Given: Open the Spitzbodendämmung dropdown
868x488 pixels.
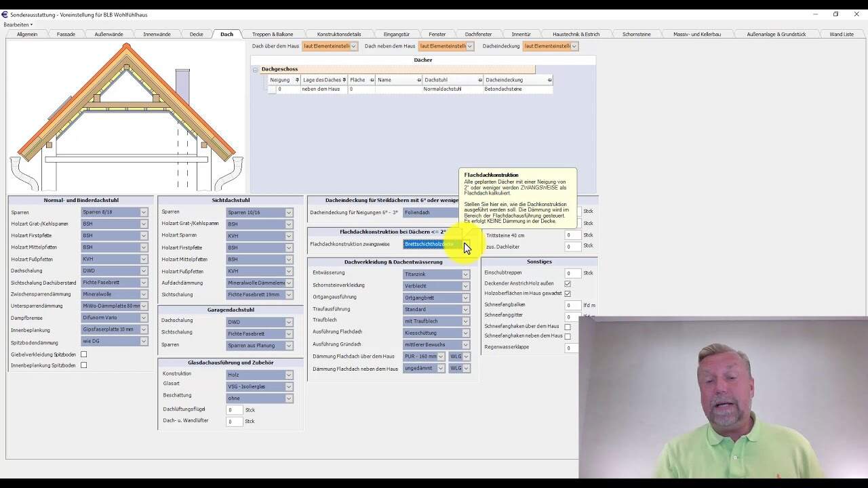Looking at the screenshot, I should 114,341.
